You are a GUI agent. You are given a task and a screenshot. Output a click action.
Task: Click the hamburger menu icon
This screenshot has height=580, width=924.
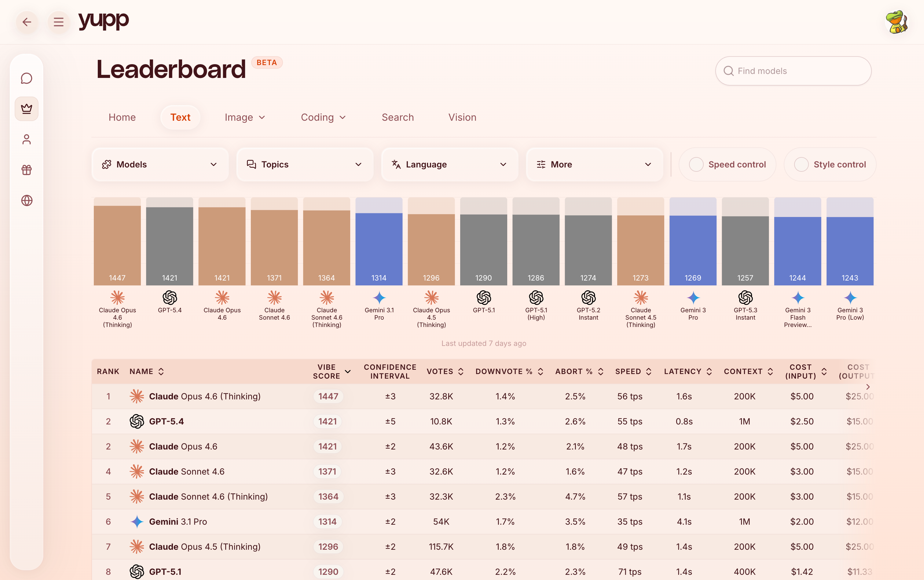pyautogui.click(x=58, y=22)
